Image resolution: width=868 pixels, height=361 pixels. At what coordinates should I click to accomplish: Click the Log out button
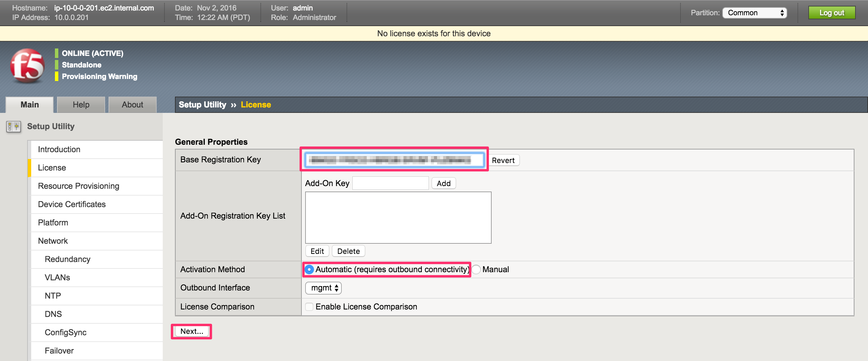(832, 13)
